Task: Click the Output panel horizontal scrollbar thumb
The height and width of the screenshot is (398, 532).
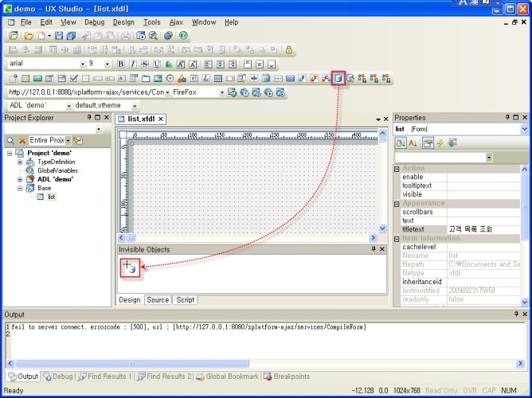Action: point(132,364)
